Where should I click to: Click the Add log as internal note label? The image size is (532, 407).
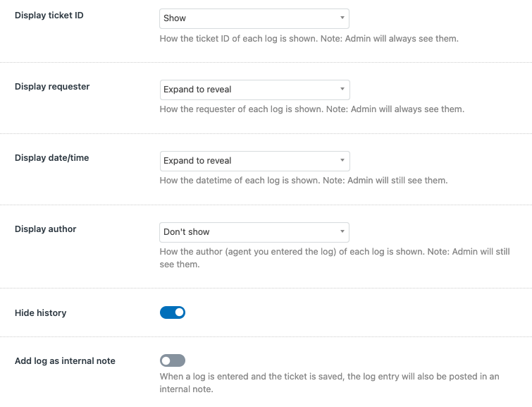tap(65, 360)
